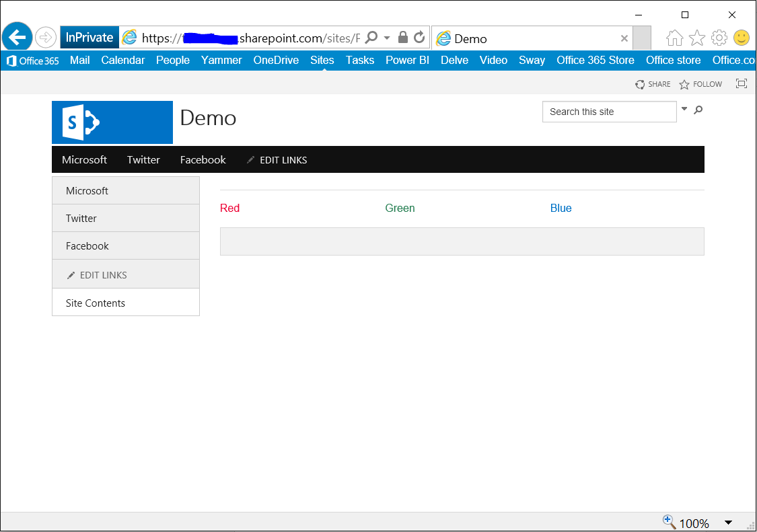Image resolution: width=757 pixels, height=532 pixels.
Task: Open Office 365 Store link
Action: point(596,61)
